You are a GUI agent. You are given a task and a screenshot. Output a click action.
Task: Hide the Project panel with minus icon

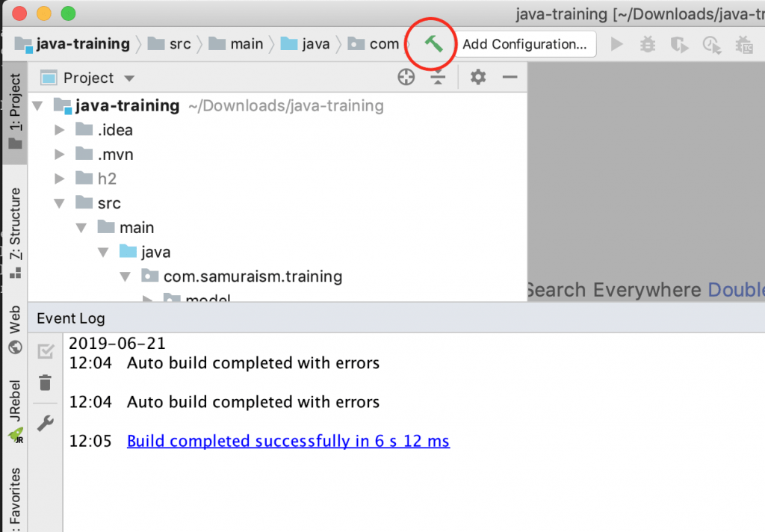click(x=510, y=77)
